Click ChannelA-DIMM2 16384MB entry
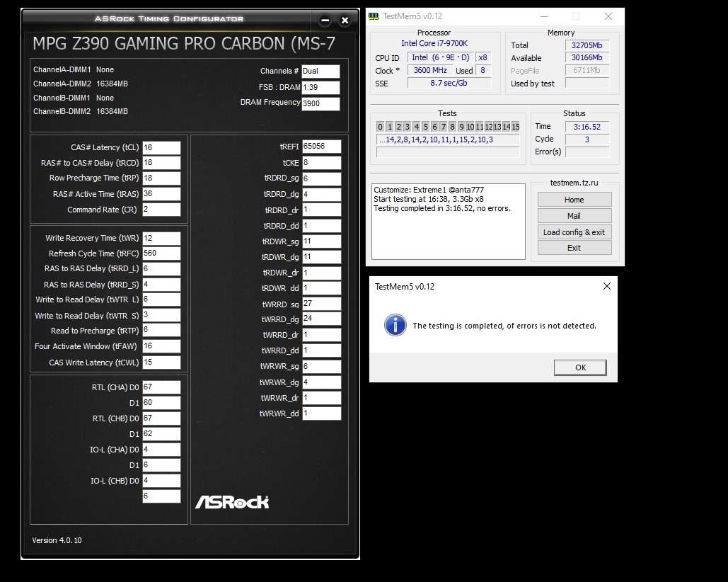 (81, 84)
